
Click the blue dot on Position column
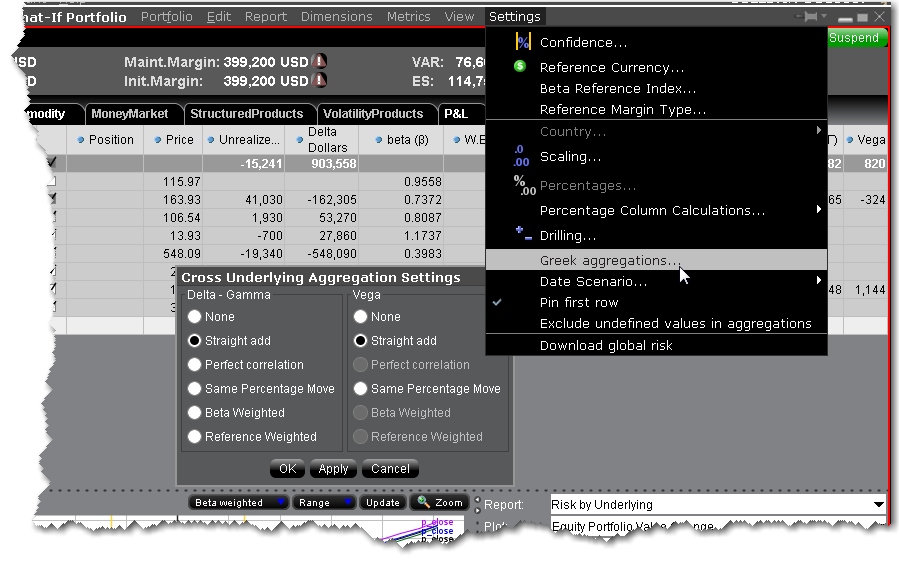point(81,140)
